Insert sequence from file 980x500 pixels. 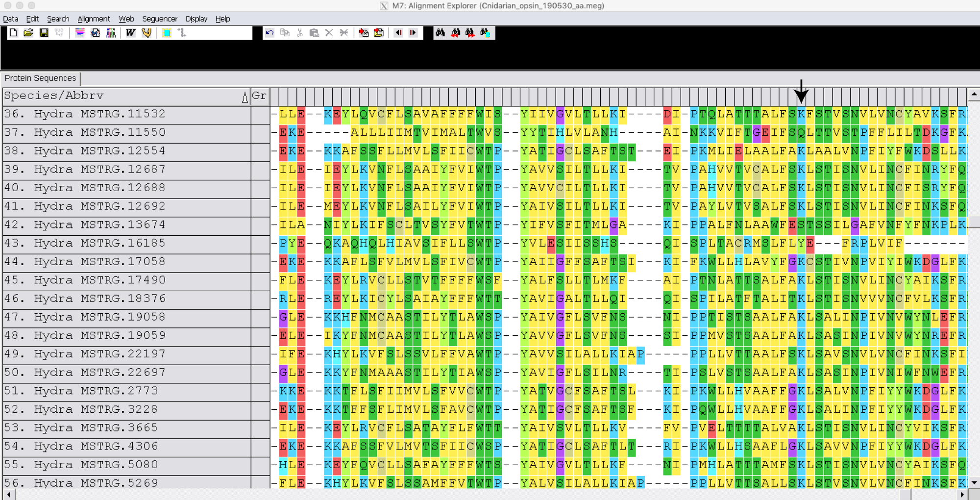(379, 33)
